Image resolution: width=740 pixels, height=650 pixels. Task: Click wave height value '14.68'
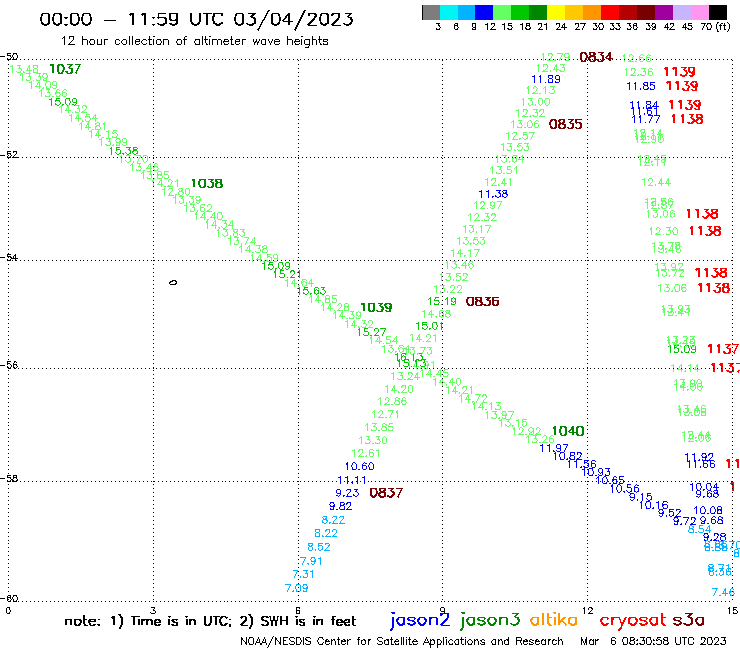(x=436, y=314)
